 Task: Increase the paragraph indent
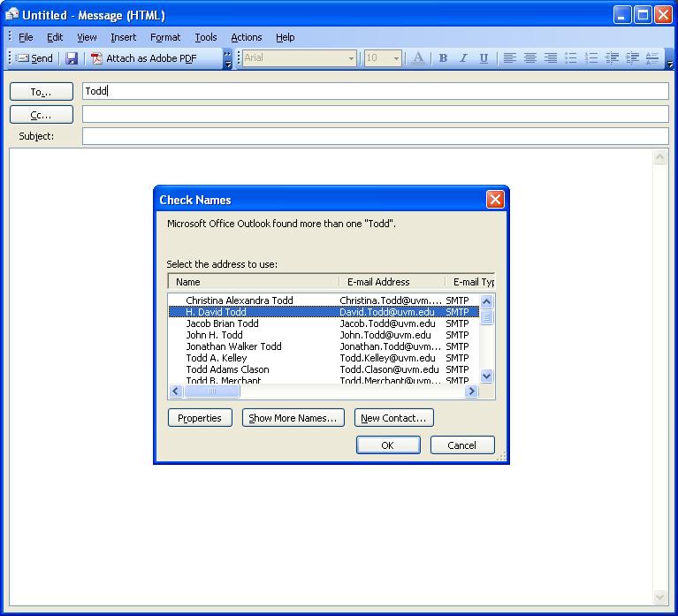632,58
